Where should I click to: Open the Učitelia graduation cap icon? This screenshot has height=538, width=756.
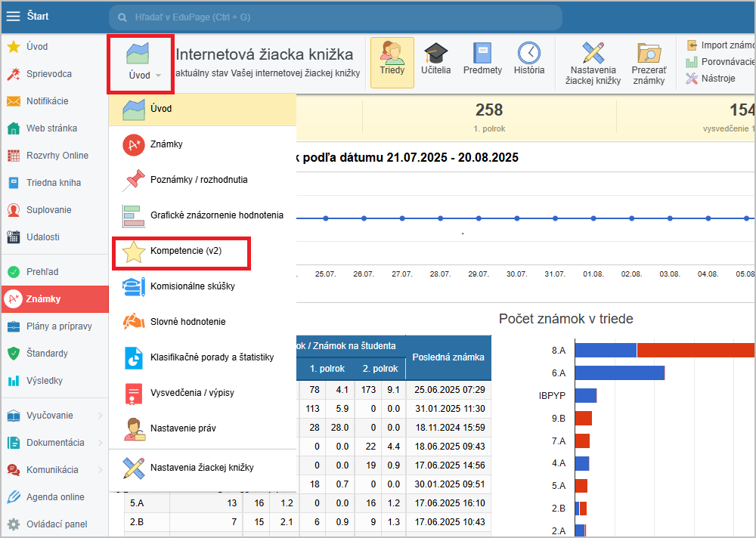[435, 54]
